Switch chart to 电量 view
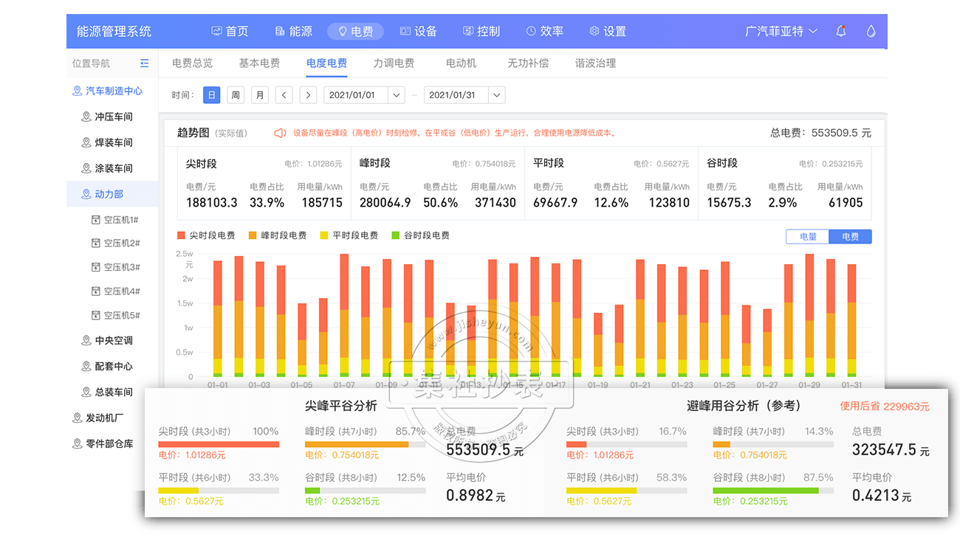 tap(808, 237)
